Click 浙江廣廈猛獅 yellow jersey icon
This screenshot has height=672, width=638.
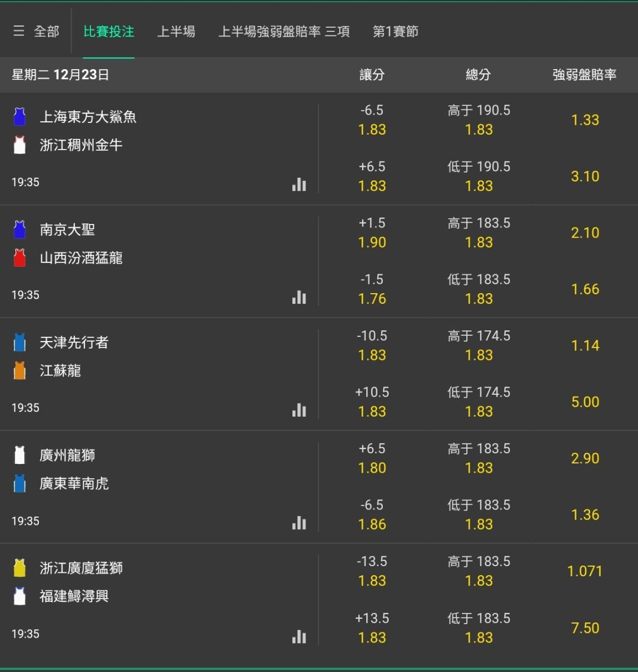pyautogui.click(x=19, y=568)
